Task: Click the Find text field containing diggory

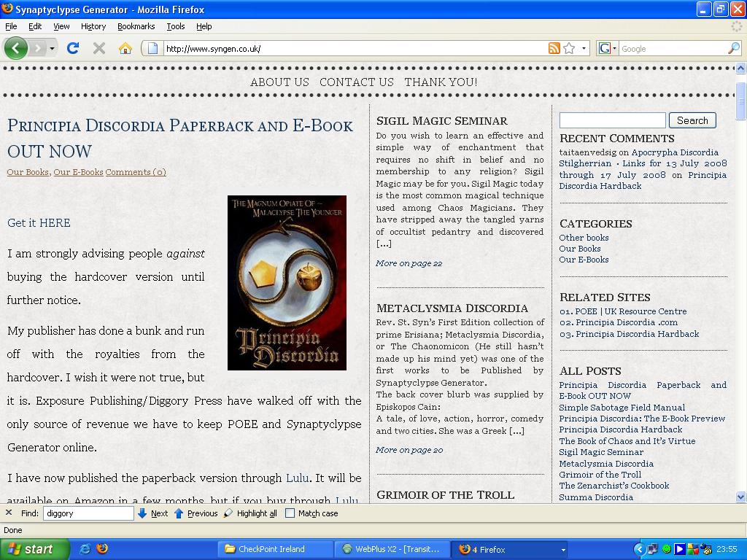Action: coord(88,513)
